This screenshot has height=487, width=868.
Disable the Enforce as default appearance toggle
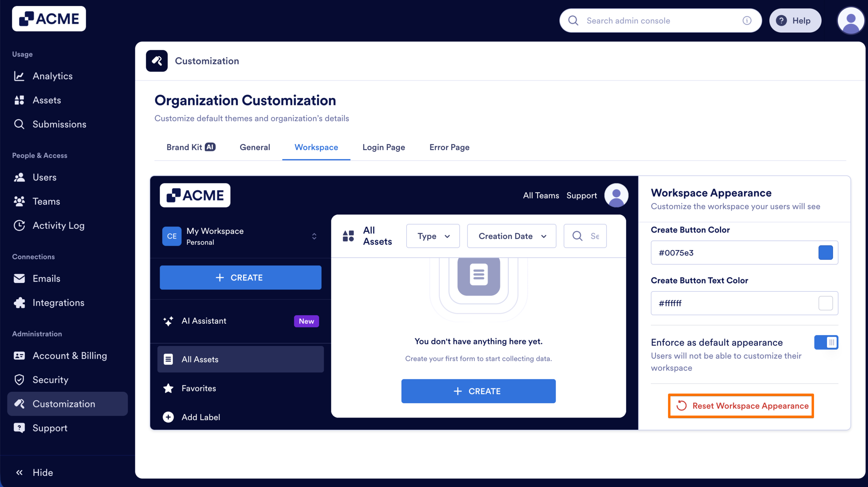coord(826,342)
